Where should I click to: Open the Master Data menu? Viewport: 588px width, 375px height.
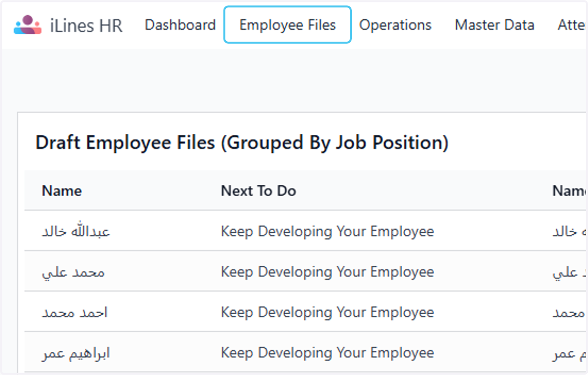494,25
